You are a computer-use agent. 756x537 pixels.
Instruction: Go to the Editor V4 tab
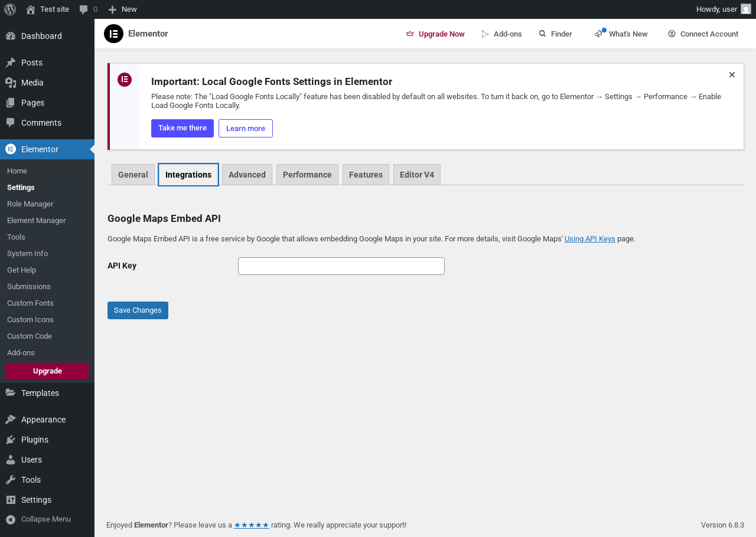click(x=417, y=175)
